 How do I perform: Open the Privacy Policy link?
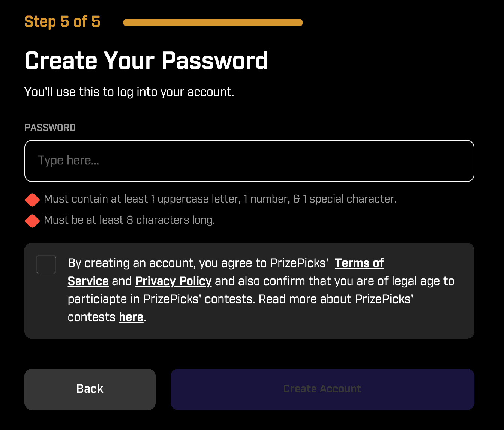(173, 281)
